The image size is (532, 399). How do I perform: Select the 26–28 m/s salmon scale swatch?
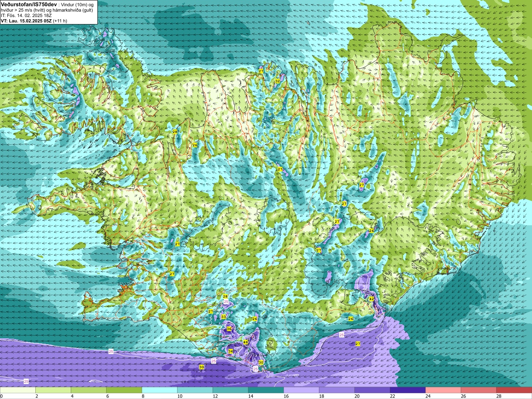click(x=479, y=390)
